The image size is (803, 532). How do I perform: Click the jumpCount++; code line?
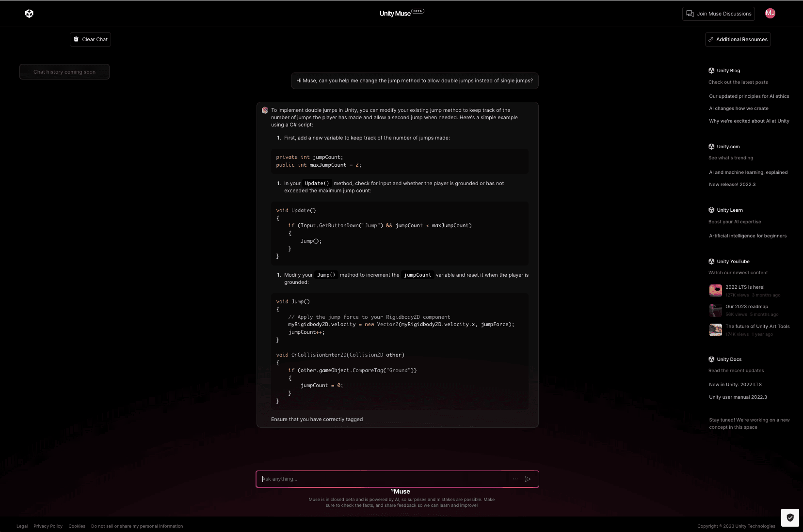pos(306,332)
